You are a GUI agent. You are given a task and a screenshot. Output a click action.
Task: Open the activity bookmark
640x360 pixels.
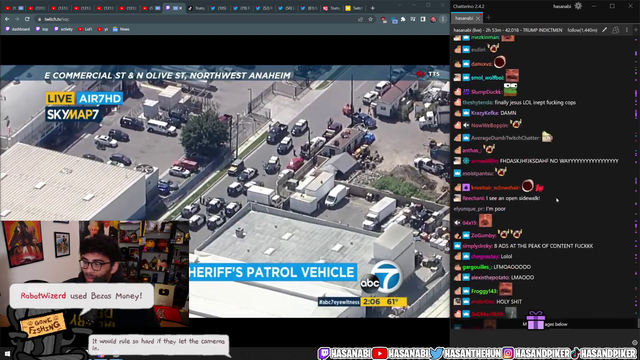click(63, 29)
